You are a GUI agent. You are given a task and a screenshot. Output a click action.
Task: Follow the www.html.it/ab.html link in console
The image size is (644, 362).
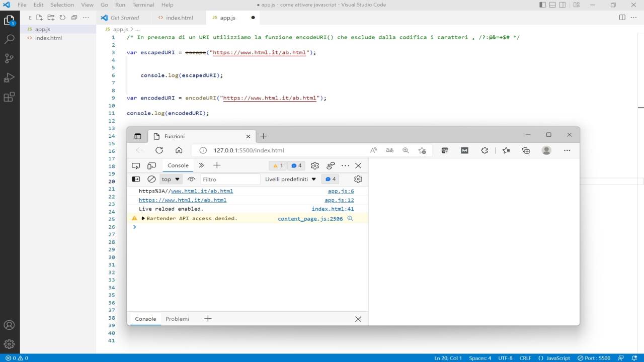pyautogui.click(x=202, y=191)
